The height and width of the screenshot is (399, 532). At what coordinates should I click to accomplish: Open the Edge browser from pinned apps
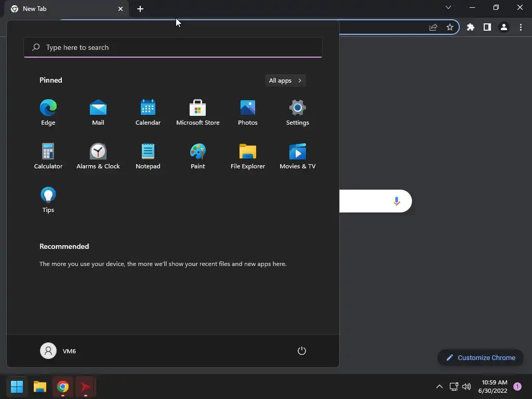coord(48,113)
